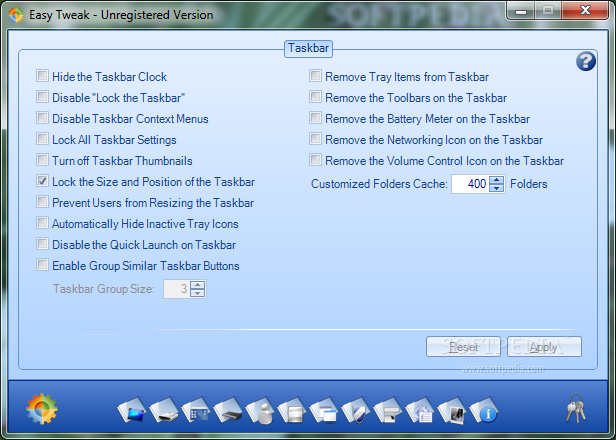Click the Easy Tweak title bar icon
The image size is (616, 440).
point(16,15)
